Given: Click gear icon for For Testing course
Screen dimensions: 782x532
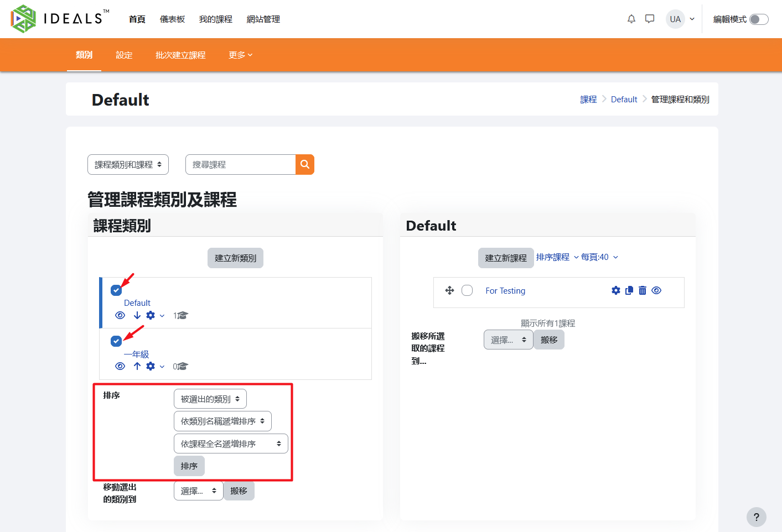Looking at the screenshot, I should coord(615,291).
